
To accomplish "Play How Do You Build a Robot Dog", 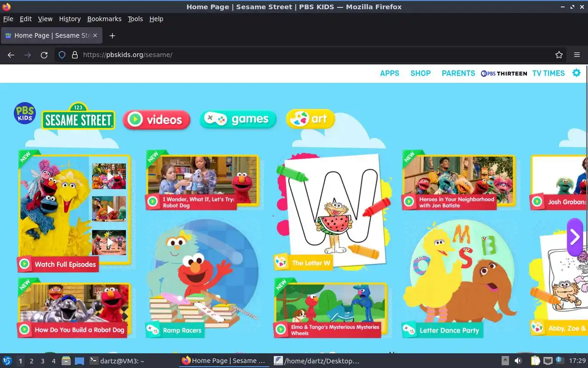I will [74, 307].
